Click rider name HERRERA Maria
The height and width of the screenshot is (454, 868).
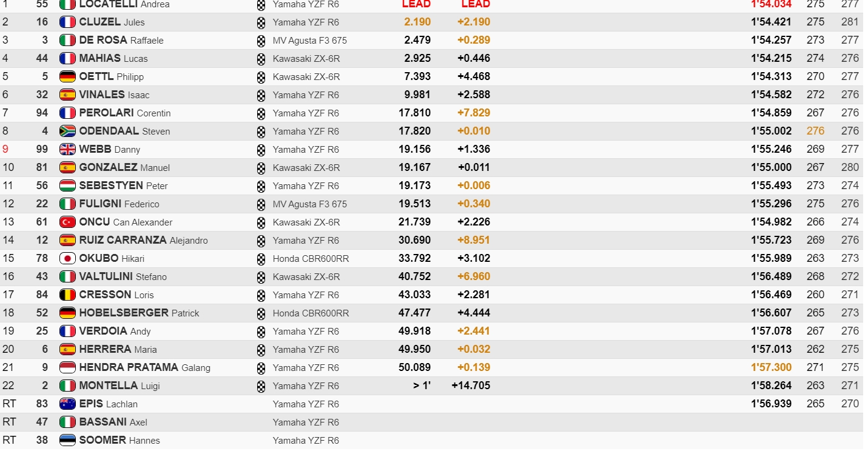click(x=118, y=349)
